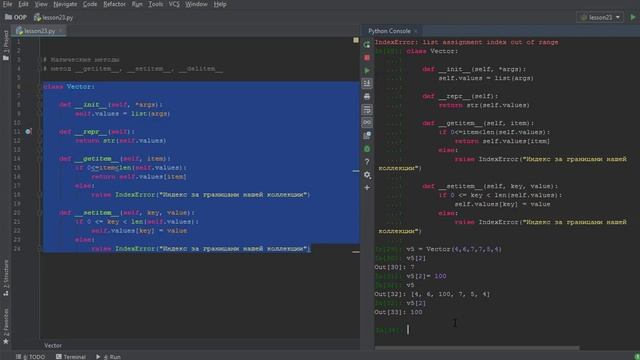Image resolution: width=640 pixels, height=360 pixels.
Task: Run lesson23 with green play button
Action: (633, 18)
